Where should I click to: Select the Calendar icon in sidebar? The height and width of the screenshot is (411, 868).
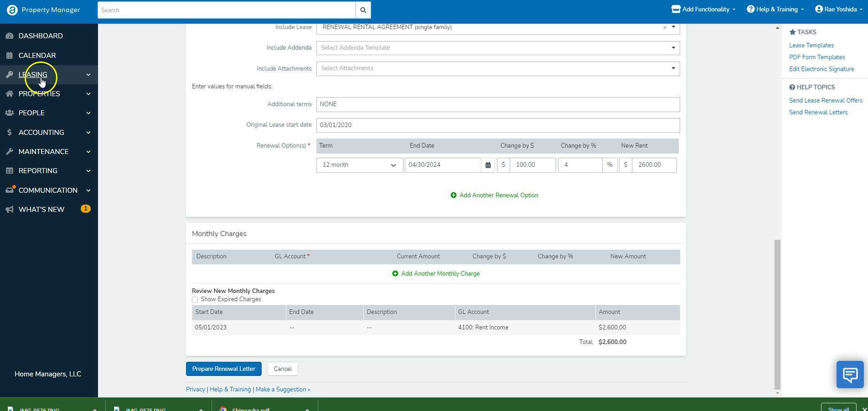tap(8, 55)
